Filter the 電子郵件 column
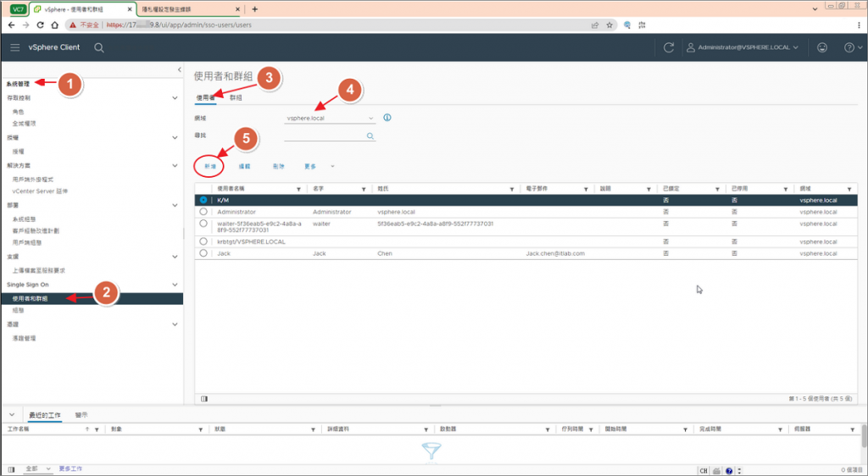 (x=586, y=189)
